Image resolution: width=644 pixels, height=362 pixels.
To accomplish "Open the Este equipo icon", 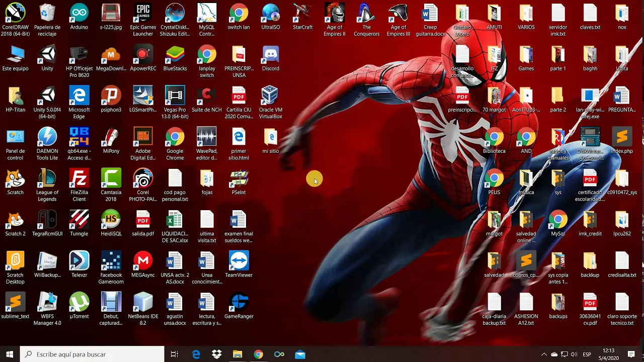I will [x=15, y=58].
